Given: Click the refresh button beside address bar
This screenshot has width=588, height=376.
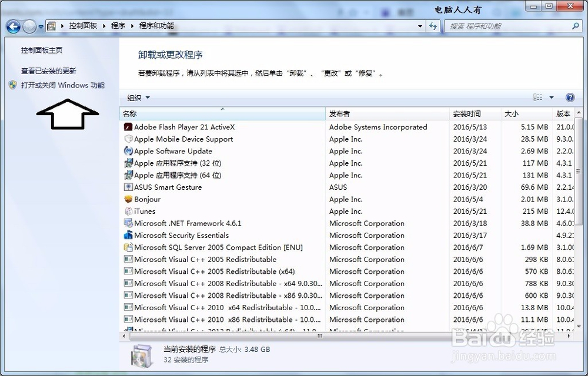Looking at the screenshot, I should point(433,26).
